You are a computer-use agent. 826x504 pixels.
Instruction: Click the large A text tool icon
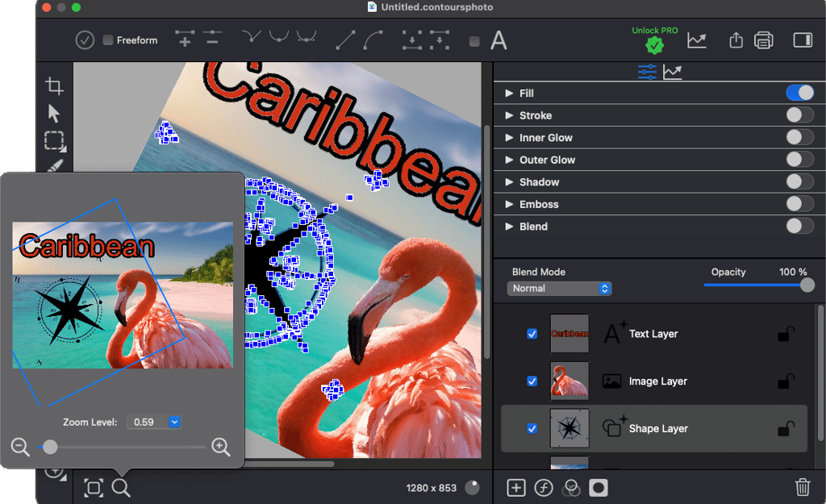pos(499,40)
